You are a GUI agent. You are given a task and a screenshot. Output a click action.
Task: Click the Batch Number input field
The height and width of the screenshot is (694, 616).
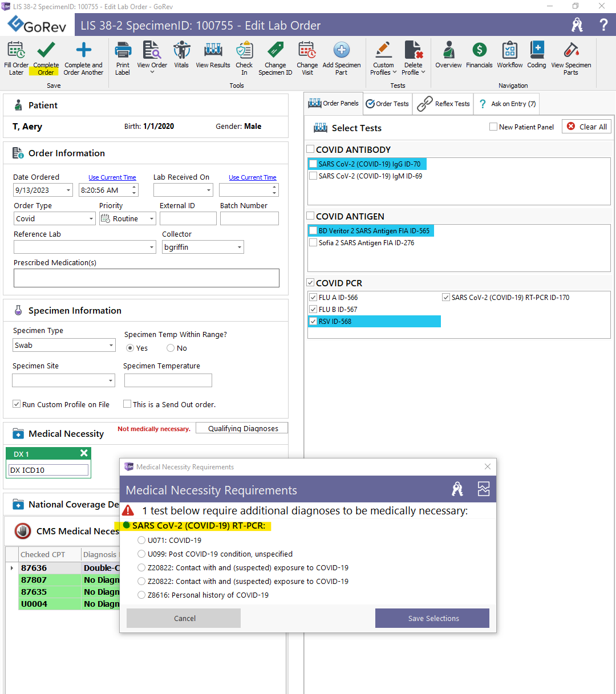[249, 218]
